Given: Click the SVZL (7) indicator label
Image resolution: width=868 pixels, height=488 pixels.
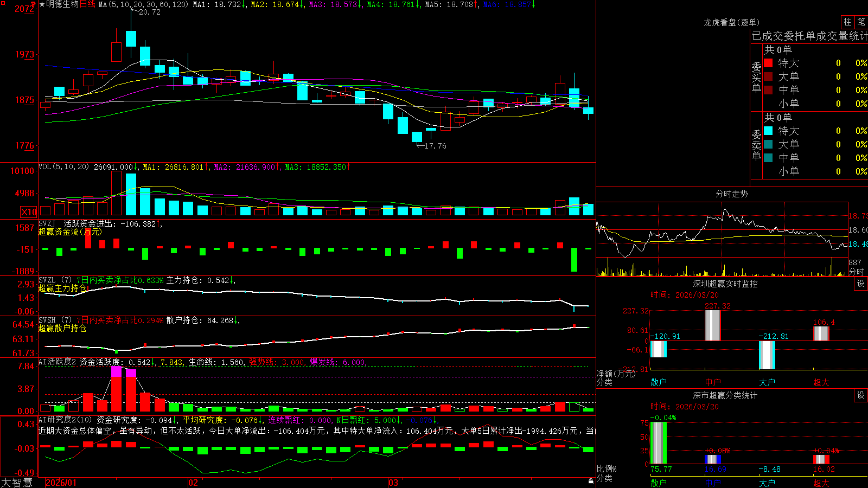Looking at the screenshot, I should [x=55, y=280].
